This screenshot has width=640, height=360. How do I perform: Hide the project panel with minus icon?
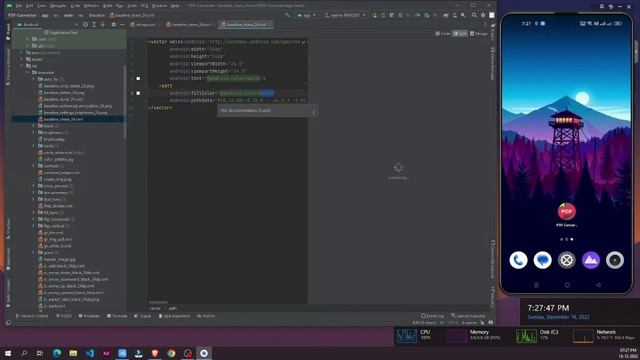(122, 24)
